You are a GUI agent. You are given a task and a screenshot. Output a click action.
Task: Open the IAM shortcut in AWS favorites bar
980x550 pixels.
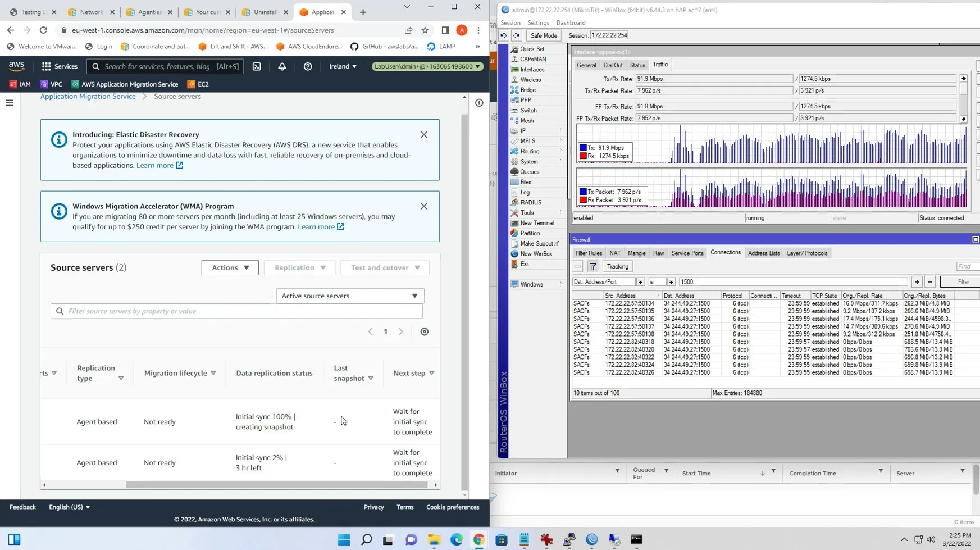[20, 84]
